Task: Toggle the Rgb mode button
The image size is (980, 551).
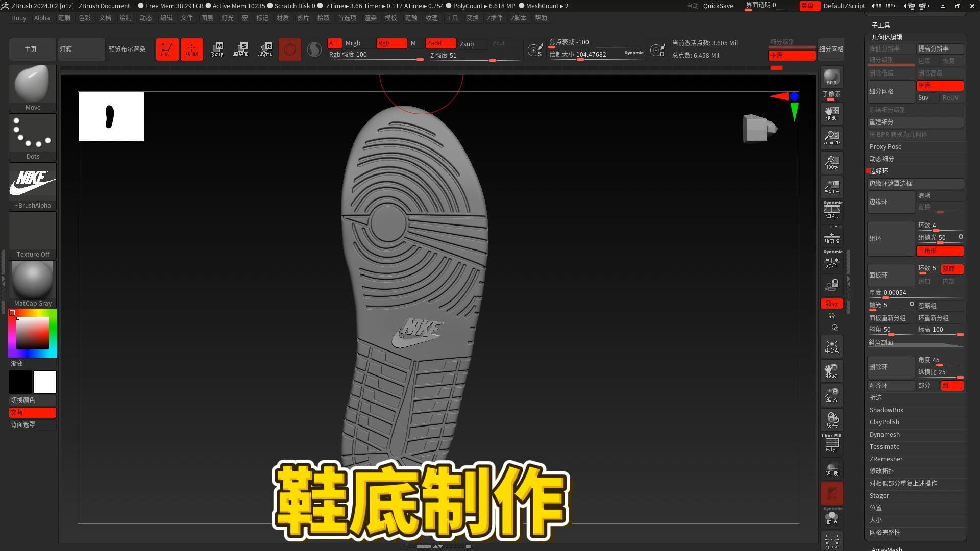Action: 391,43
